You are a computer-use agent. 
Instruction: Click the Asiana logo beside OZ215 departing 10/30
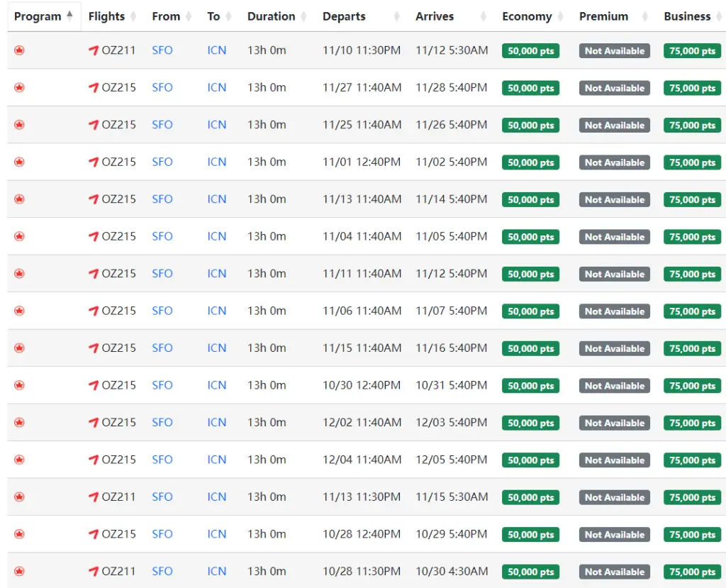tap(94, 386)
